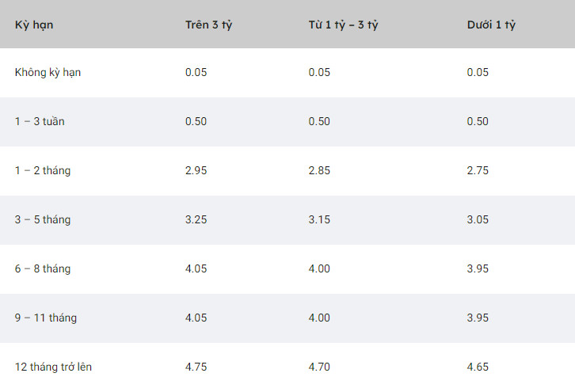Select the '6 – 8 tháng' row label

(43, 268)
